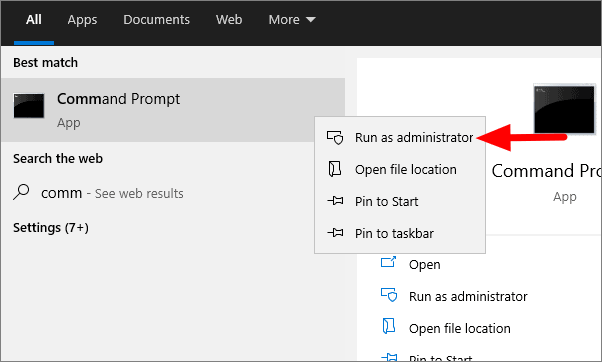Select the Web filter tab
This screenshot has height=362, width=602.
pos(229,20)
